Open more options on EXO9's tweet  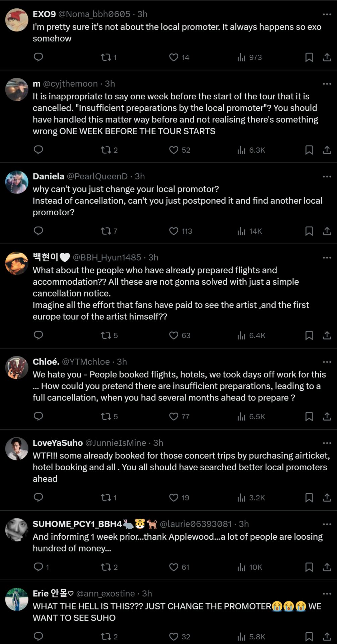tap(327, 14)
